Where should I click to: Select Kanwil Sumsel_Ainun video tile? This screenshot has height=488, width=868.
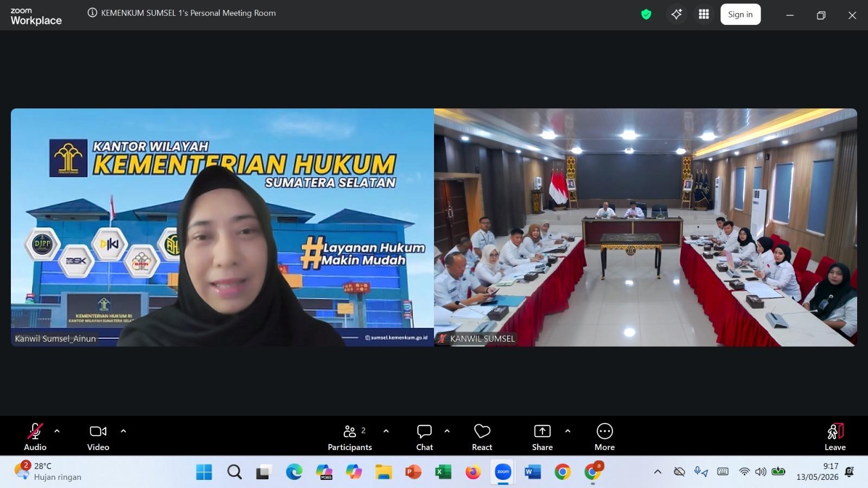click(222, 227)
